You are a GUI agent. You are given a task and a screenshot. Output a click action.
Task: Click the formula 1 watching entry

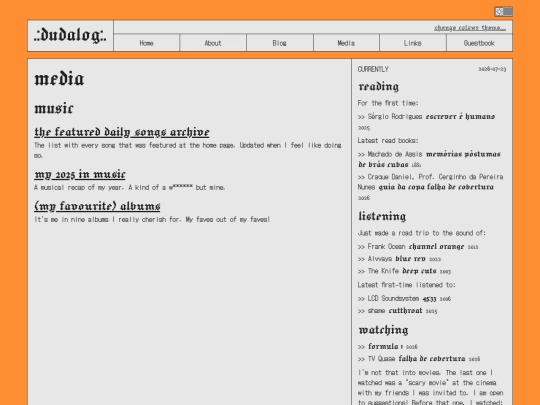pos(387,346)
